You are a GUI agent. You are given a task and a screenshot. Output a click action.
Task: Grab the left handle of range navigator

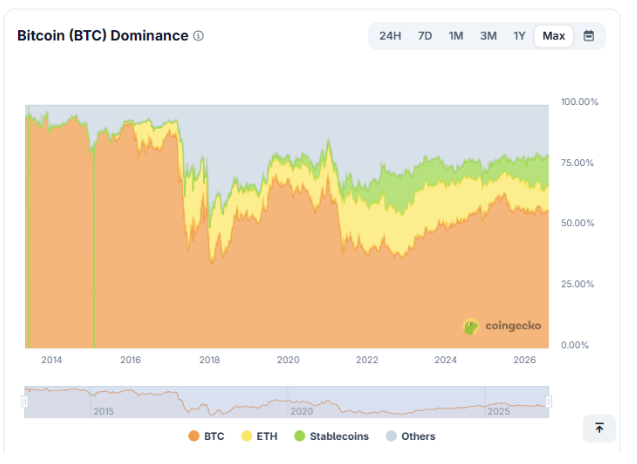pos(24,402)
